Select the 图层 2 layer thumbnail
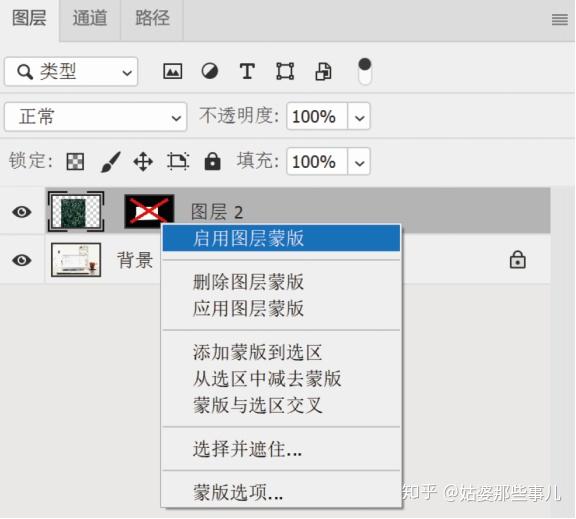Image resolution: width=576 pixels, height=519 pixels. (x=76, y=212)
